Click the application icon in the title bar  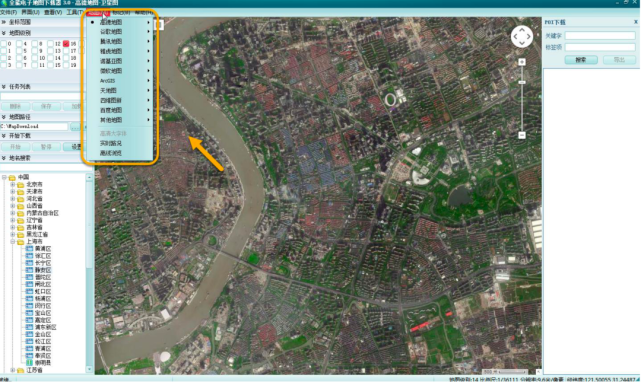3,3
